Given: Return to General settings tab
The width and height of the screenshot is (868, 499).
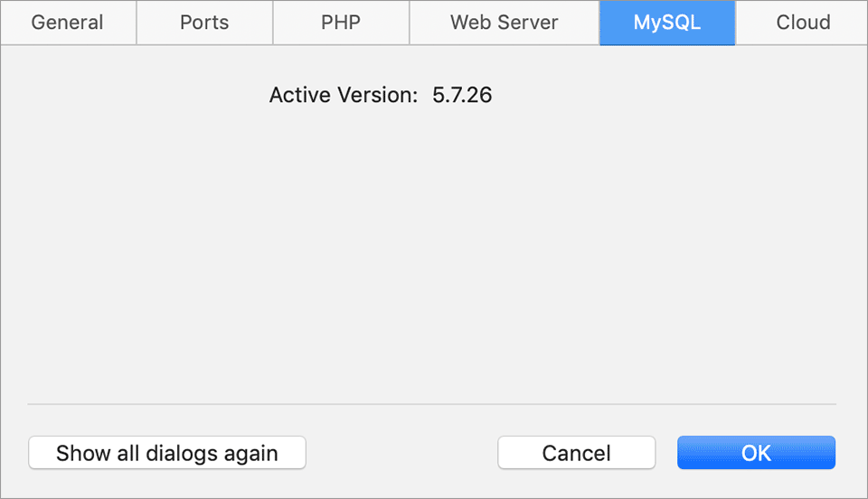Looking at the screenshot, I should pyautogui.click(x=68, y=23).
